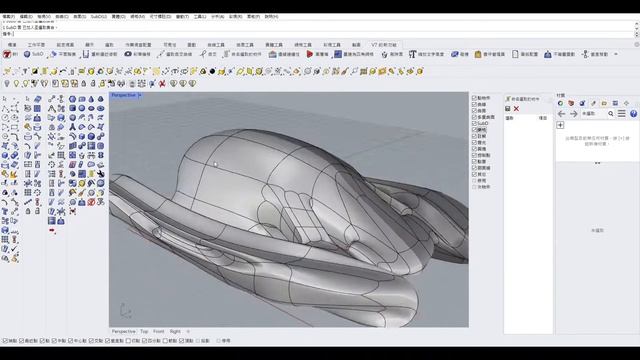The image size is (640, 360).
Task: Open 檔案(F) menu
Action: (9, 17)
